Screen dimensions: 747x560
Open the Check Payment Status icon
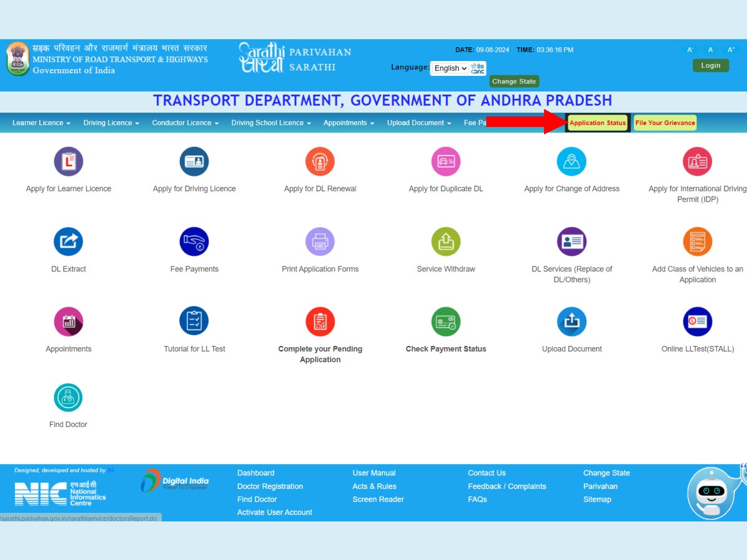pos(446,322)
